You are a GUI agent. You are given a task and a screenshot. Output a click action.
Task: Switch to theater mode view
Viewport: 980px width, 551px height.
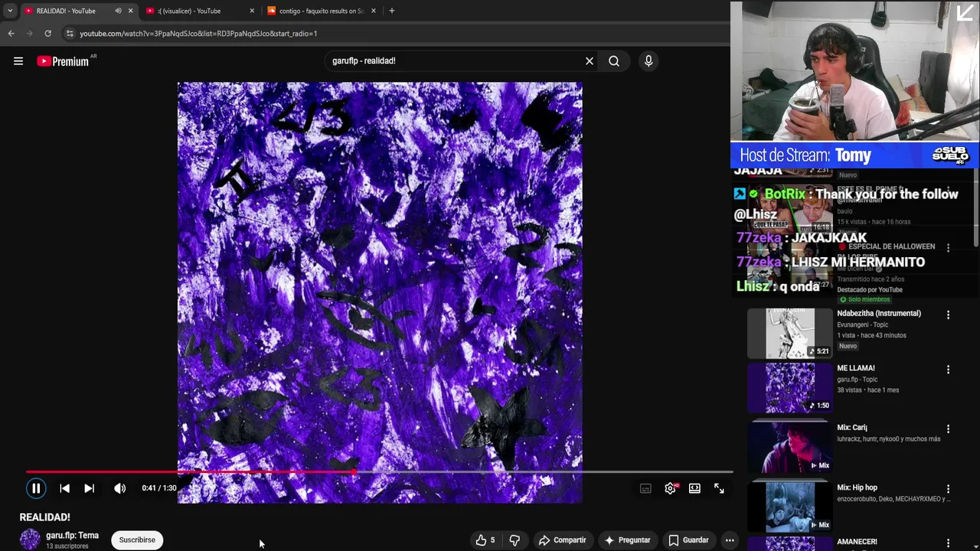(694, 488)
